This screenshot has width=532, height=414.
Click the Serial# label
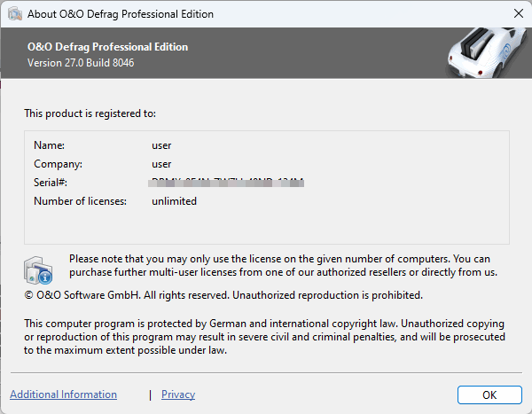[51, 183]
